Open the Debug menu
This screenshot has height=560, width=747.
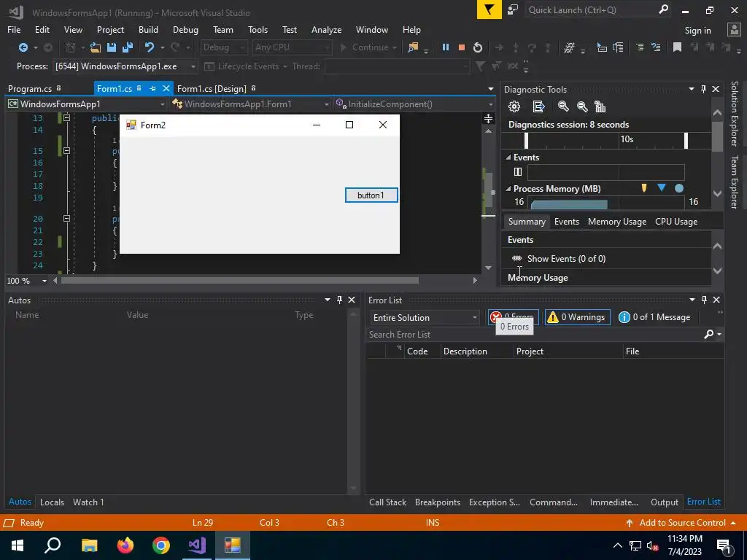click(185, 29)
